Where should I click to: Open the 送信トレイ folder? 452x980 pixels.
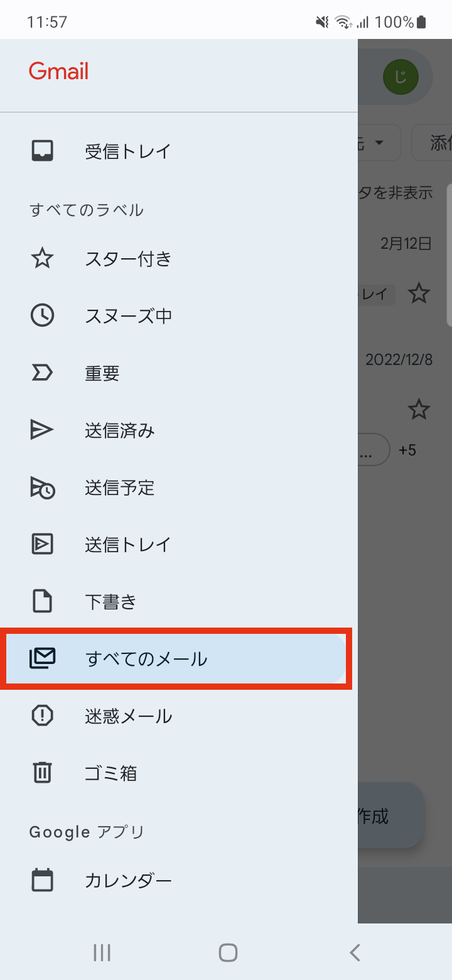179,544
